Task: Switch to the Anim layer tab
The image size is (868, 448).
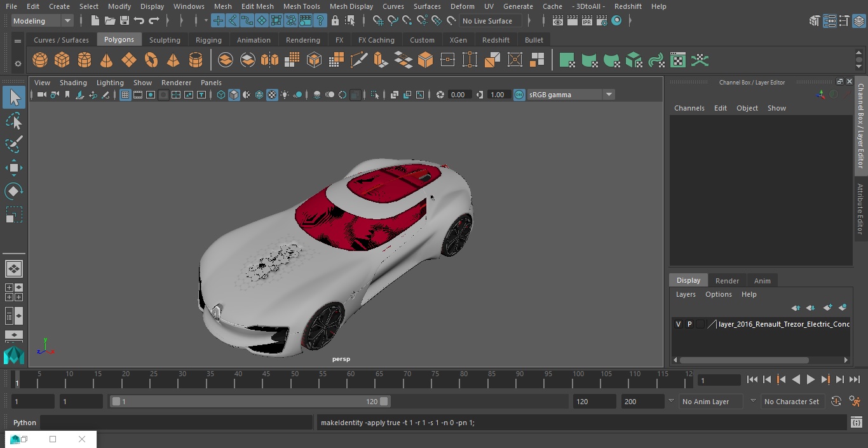Action: click(x=762, y=281)
